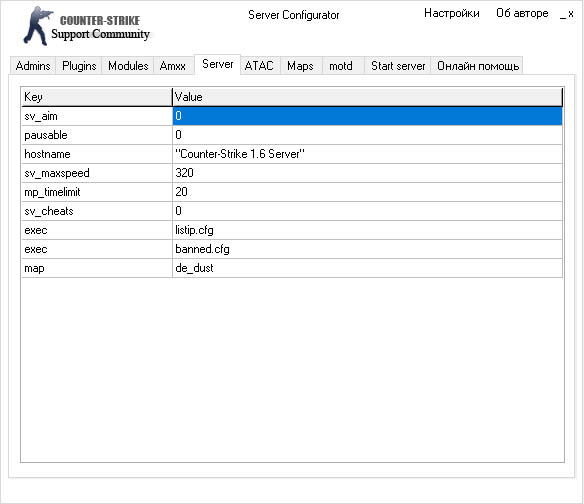Click the de_dust value cell
This screenshot has width=584, height=504.
coord(368,268)
